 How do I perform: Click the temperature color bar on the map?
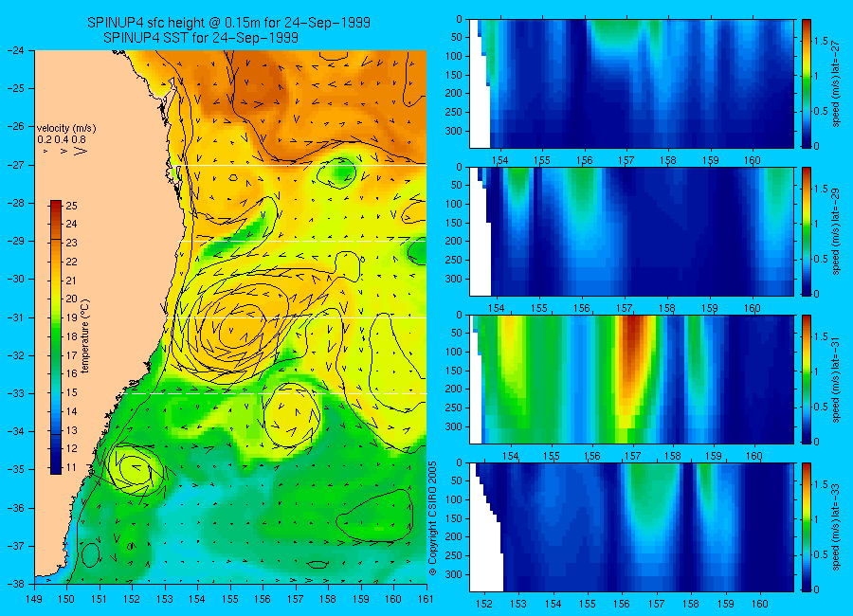tap(56, 337)
